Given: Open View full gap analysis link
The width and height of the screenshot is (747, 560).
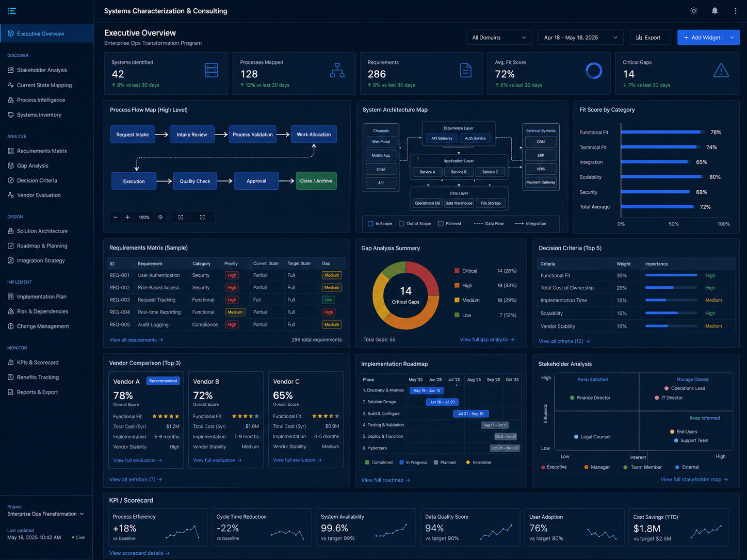Looking at the screenshot, I should [x=487, y=340].
